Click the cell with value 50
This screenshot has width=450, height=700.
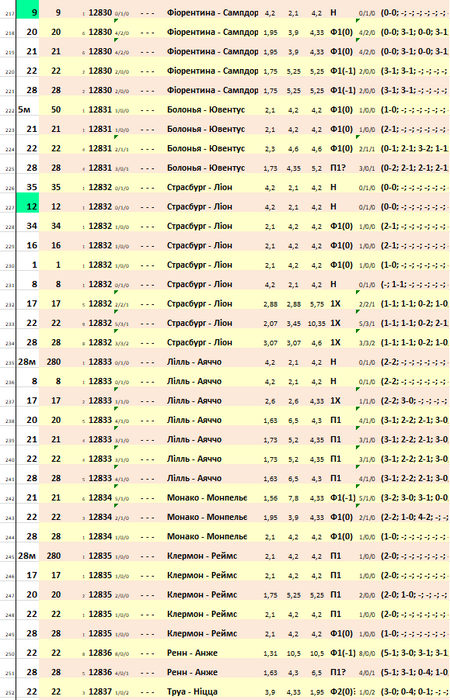56,109
